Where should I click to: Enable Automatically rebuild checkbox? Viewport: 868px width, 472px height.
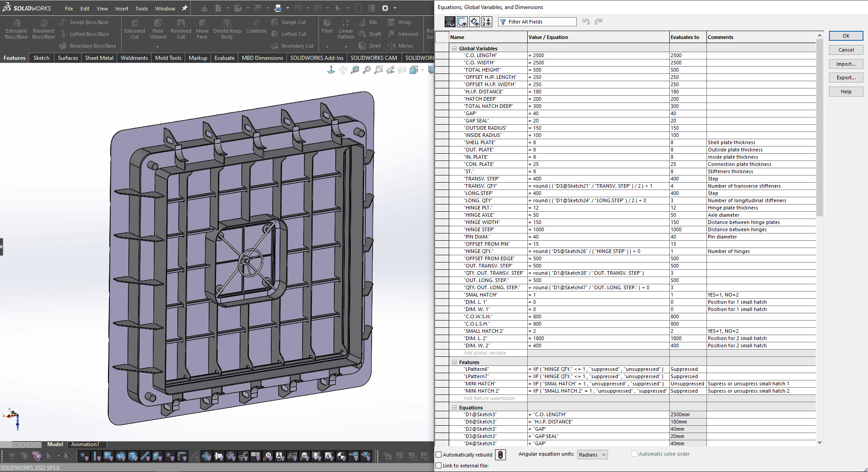point(439,455)
